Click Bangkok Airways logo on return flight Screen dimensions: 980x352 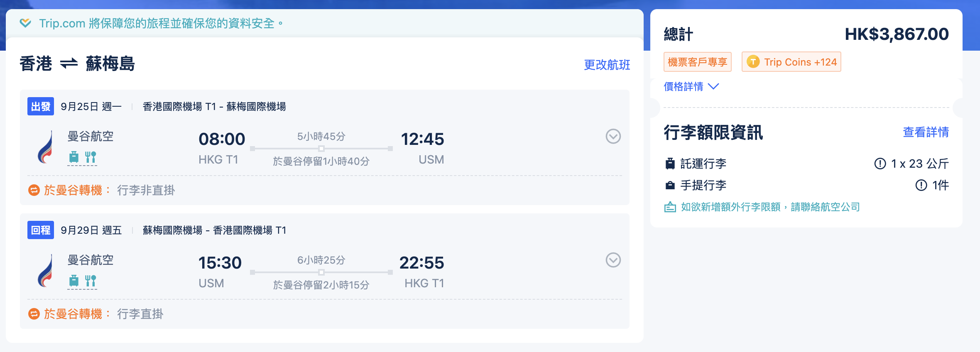pos(46,271)
